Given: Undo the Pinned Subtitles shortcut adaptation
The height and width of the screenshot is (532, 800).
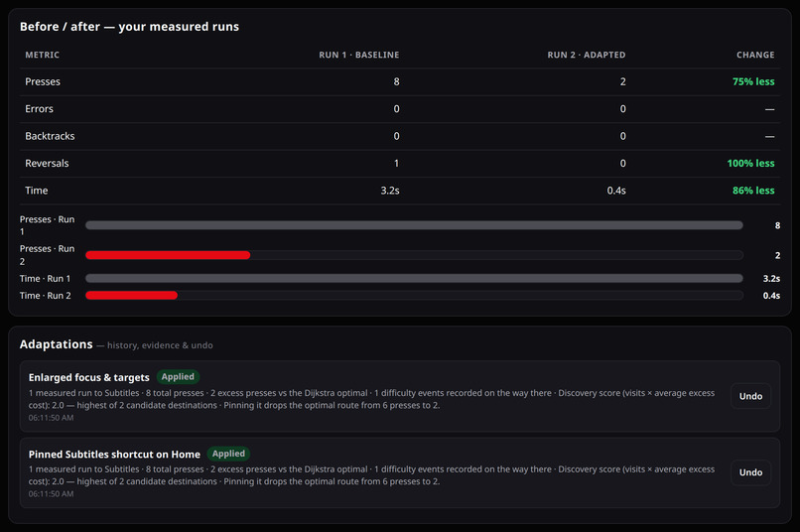Looking at the screenshot, I should pos(750,472).
